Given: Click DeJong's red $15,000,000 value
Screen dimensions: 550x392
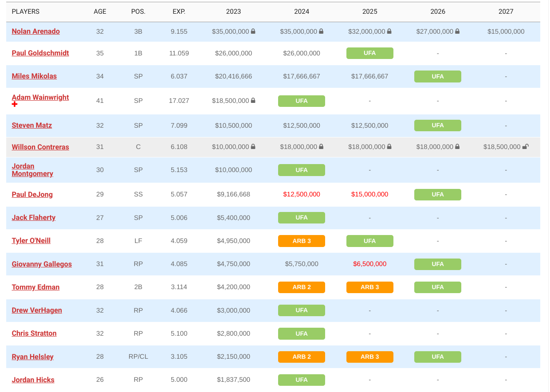Looking at the screenshot, I should [370, 195].
